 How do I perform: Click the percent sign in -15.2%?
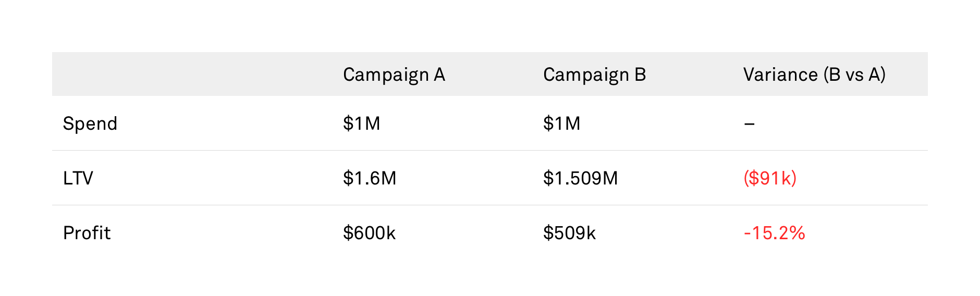tap(797, 233)
